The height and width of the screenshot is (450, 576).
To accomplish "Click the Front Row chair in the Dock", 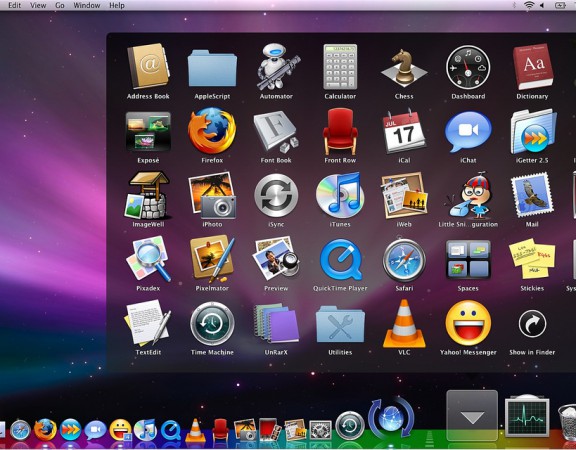I will point(220,430).
